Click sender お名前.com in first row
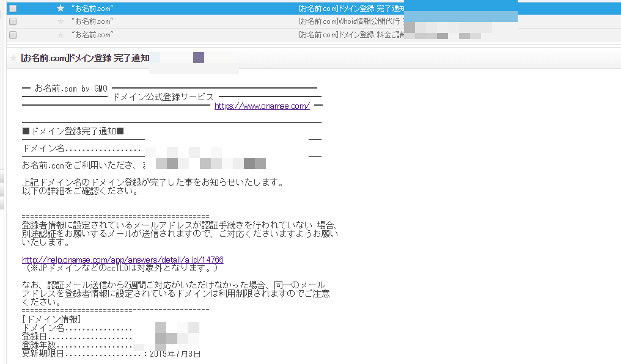The width and height of the screenshot is (621, 364). coord(92,9)
